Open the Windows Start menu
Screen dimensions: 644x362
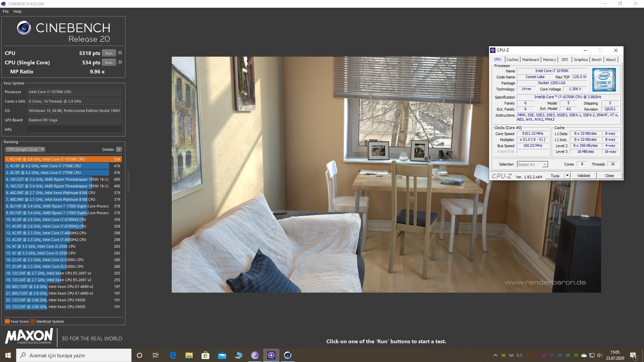pyautogui.click(x=8, y=355)
